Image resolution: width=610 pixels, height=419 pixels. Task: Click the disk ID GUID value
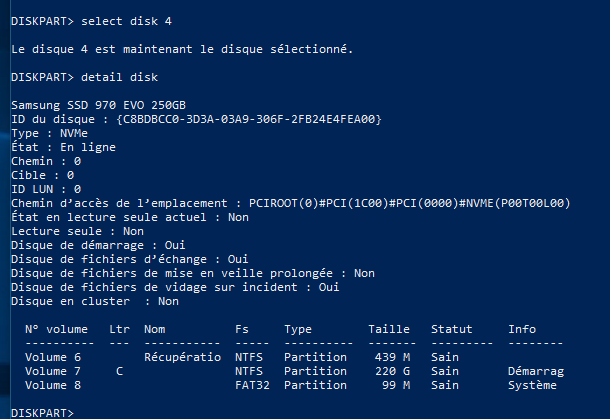(249, 119)
